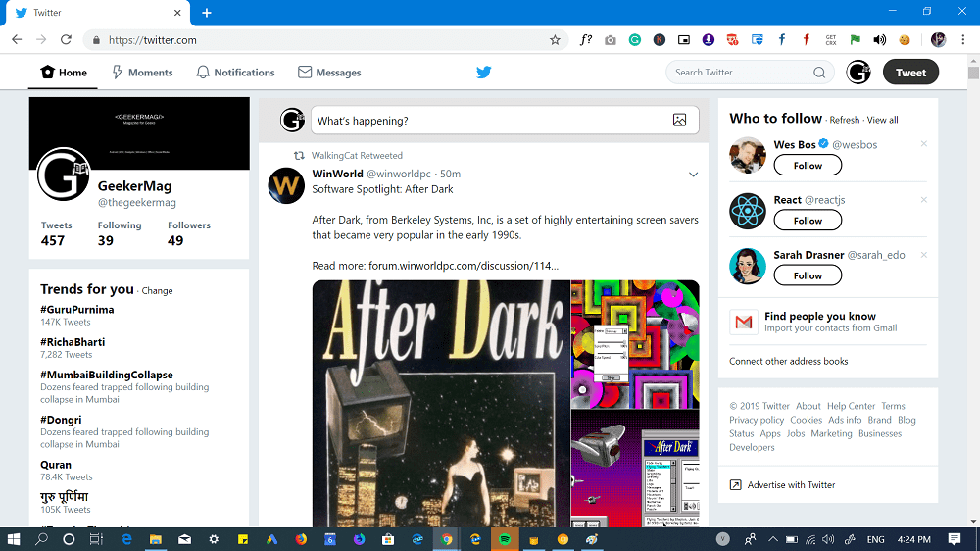Click the bookmark star in address bar
The image size is (980, 551).
(555, 40)
